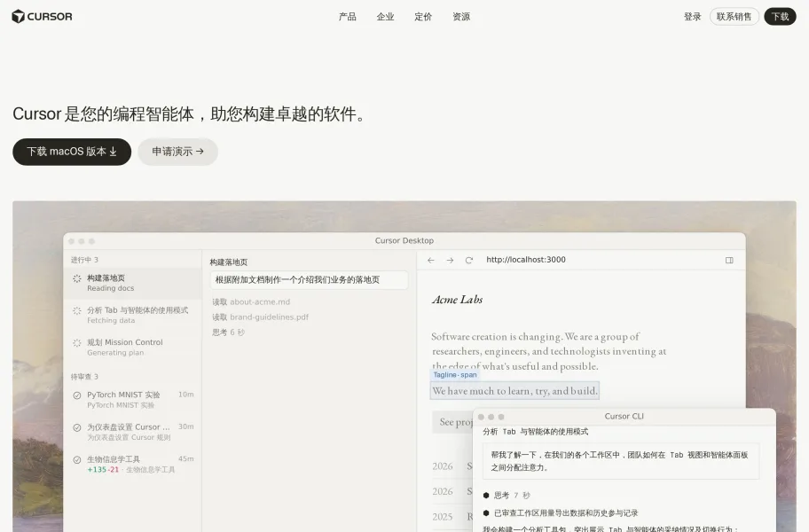
Task: Click the 进行中 3 section header
Action: (x=84, y=260)
